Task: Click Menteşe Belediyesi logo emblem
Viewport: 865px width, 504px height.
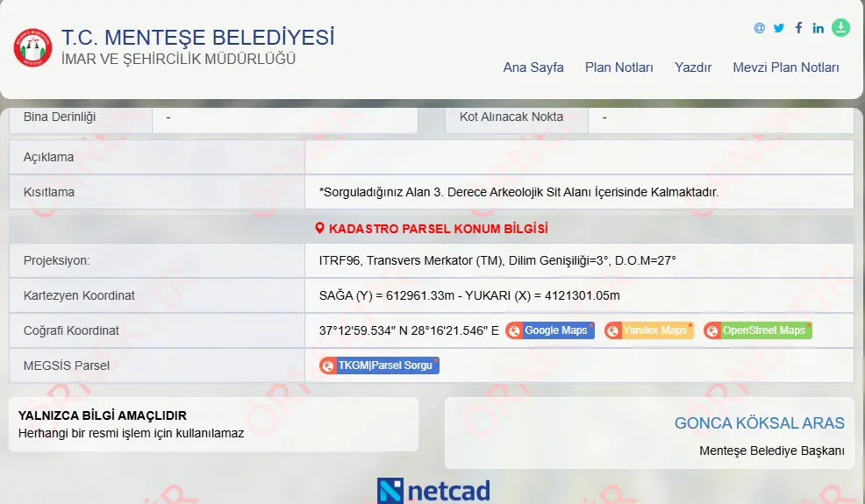Action: (33, 47)
